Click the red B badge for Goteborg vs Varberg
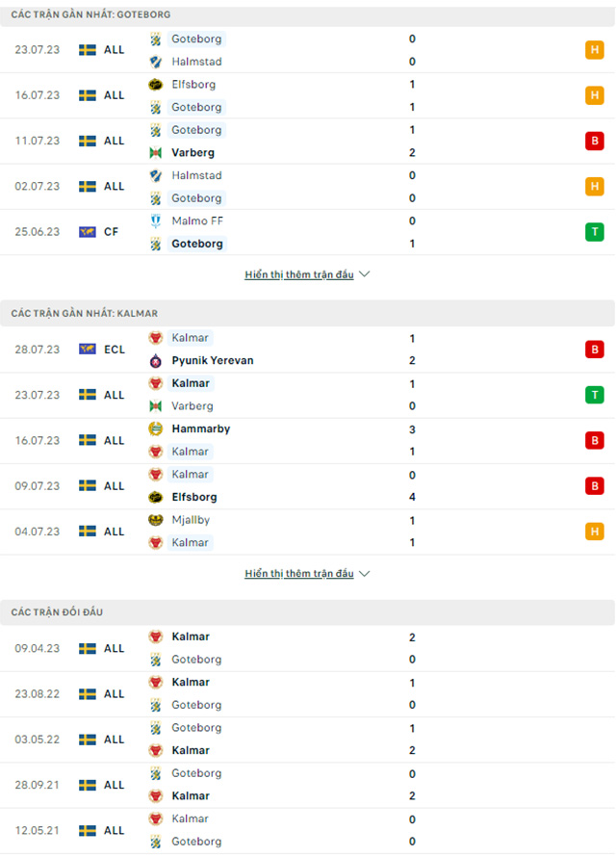The height and width of the screenshot is (857, 616). click(594, 142)
